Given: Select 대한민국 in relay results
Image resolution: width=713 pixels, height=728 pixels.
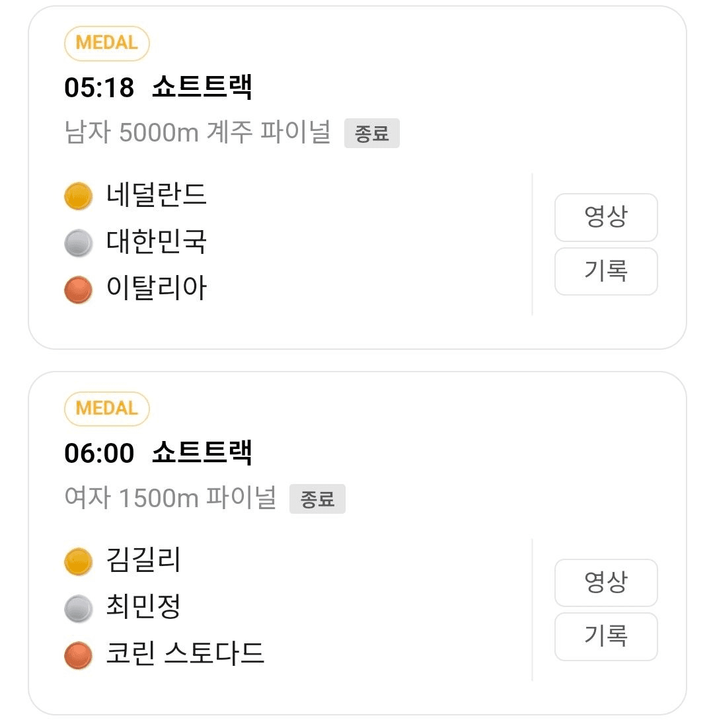Looking at the screenshot, I should tap(157, 242).
